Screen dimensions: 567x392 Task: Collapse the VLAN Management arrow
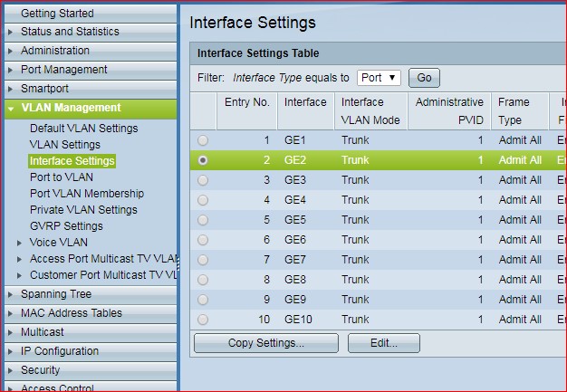11,108
